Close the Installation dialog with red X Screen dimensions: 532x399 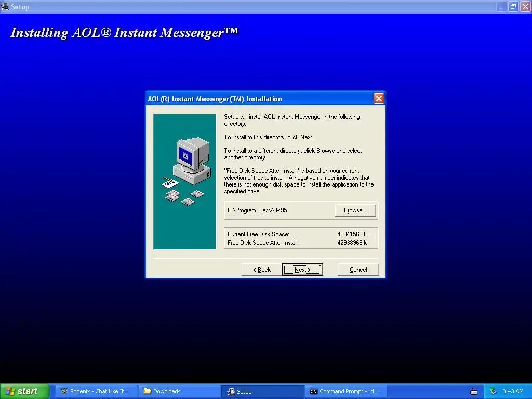tap(379, 98)
